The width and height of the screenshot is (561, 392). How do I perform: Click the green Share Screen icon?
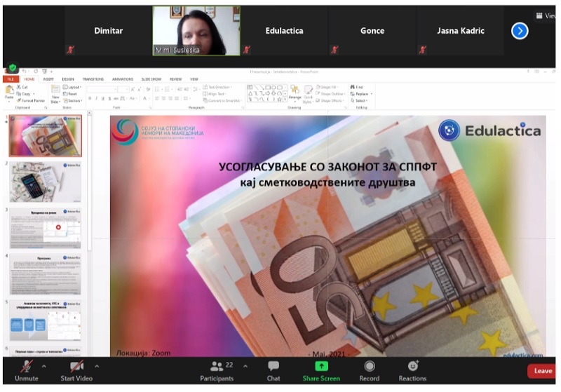point(321,366)
